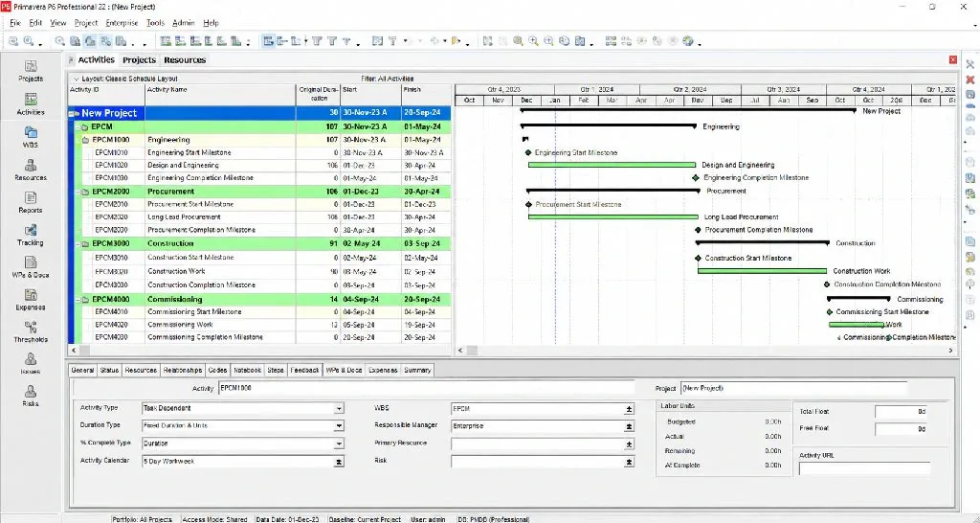The image size is (980, 523).
Task: Click the Primary Resource browse button
Action: pos(629,444)
